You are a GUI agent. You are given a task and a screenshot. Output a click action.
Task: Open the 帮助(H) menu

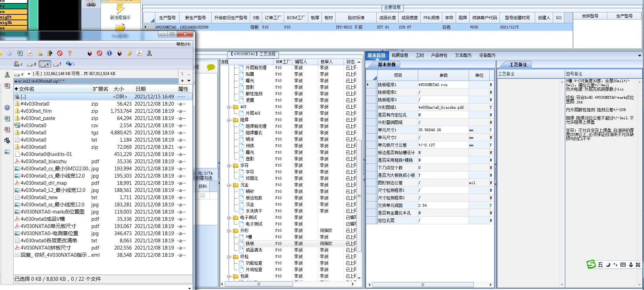(183, 44)
